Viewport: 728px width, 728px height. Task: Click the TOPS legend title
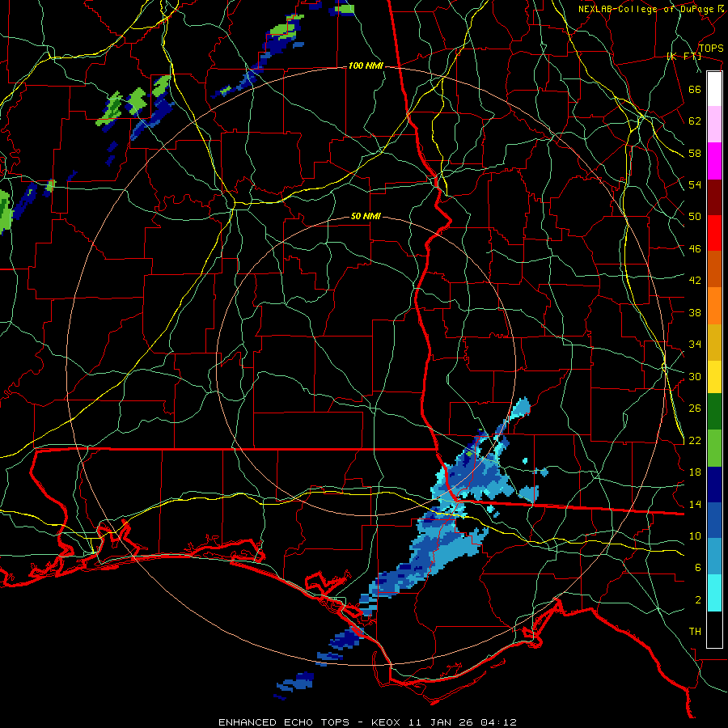(711, 49)
